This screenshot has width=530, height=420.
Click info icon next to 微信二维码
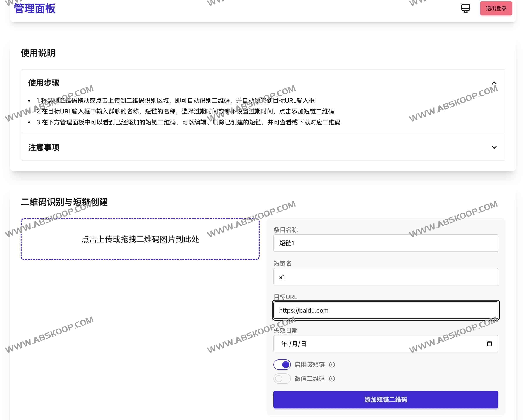332,379
